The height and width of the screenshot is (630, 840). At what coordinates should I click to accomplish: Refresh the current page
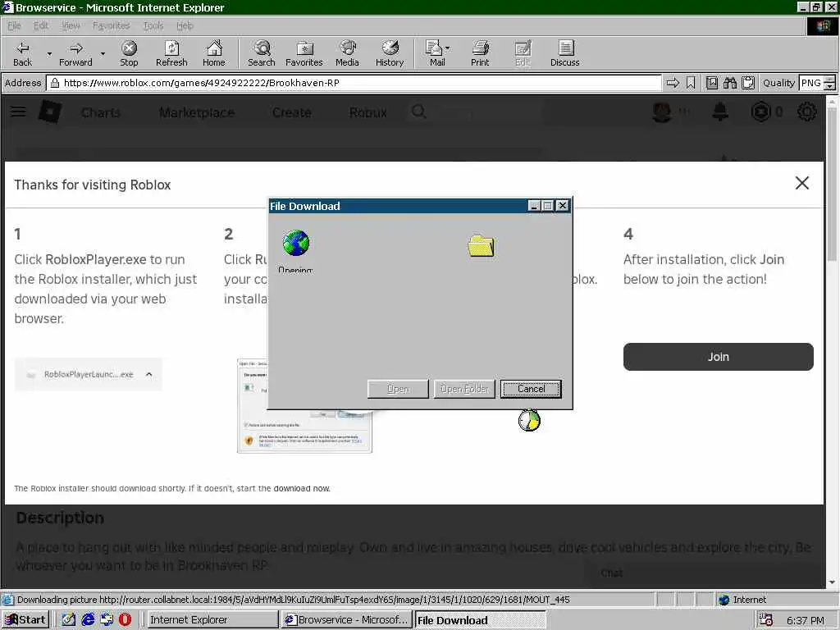(x=171, y=53)
